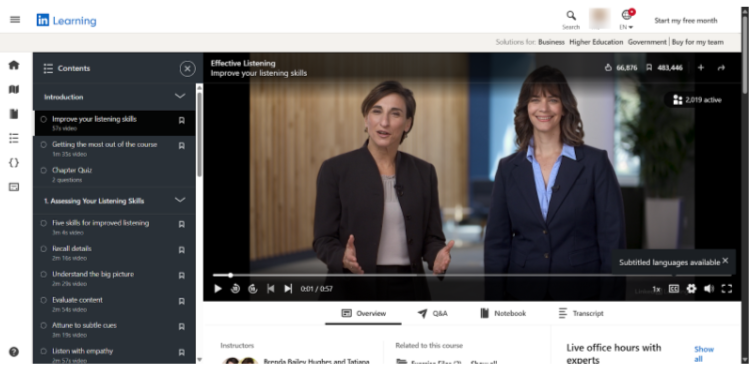
Task: Open the hamburger menu beside the LinkedIn logo
Action: [15, 20]
